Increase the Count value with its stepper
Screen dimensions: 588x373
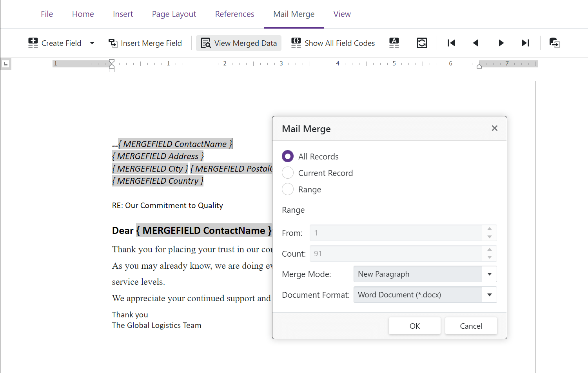point(489,250)
